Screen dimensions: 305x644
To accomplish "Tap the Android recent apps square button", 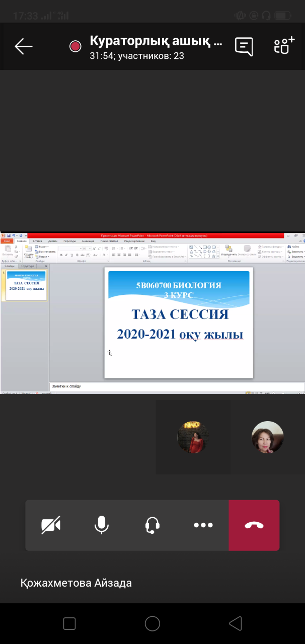I will pyautogui.click(x=69, y=624).
